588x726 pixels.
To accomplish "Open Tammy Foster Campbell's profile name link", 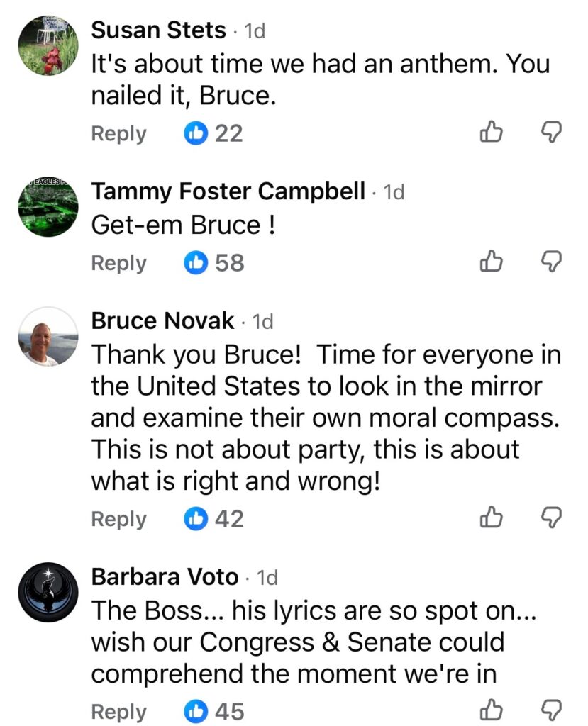I will coord(228,191).
